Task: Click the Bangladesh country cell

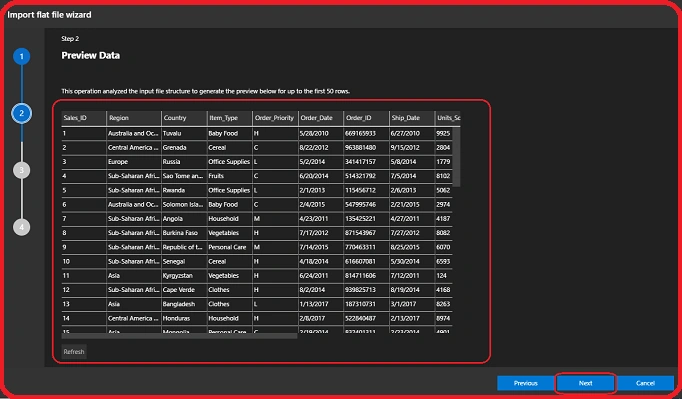Action: point(184,304)
